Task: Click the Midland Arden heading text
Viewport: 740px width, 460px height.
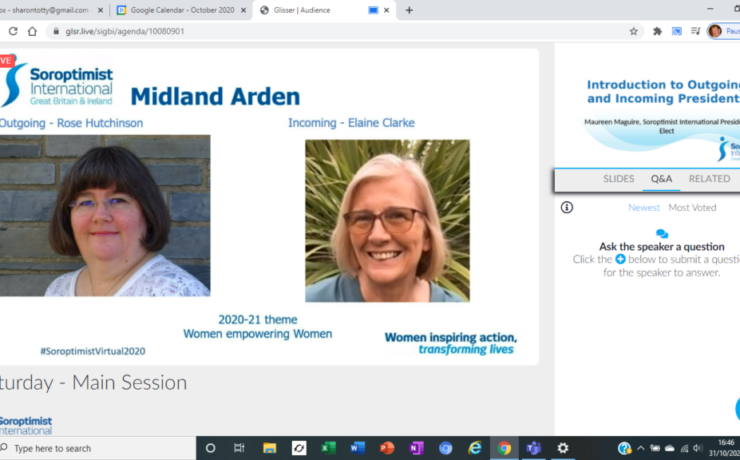Action: point(215,97)
